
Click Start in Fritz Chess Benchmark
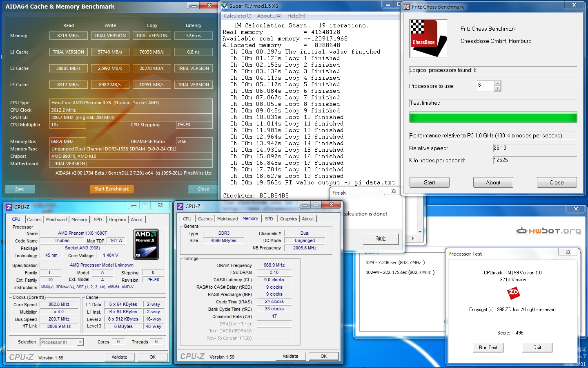click(430, 182)
